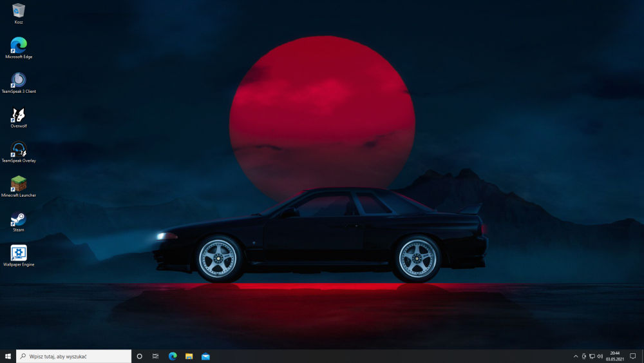Click the TeamSpeak Overlay desktop shortcut

click(x=19, y=150)
